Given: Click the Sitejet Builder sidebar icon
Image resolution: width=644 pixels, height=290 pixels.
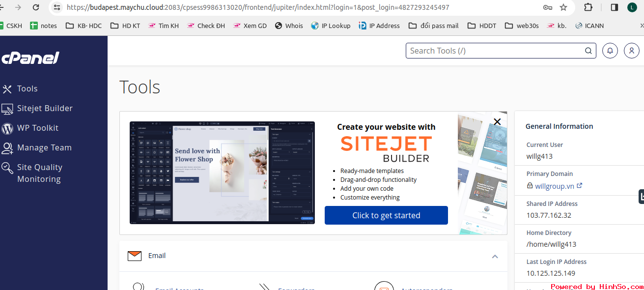Looking at the screenshot, I should 7,109.
